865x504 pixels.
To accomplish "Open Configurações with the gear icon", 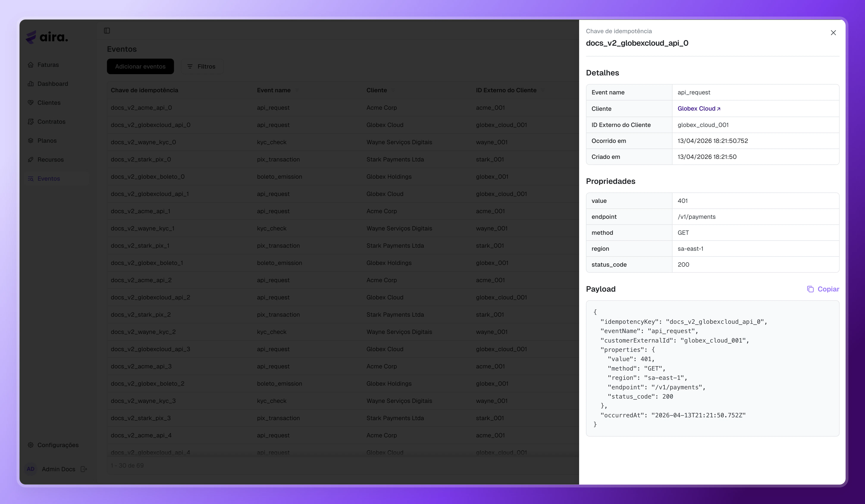I will point(31,445).
